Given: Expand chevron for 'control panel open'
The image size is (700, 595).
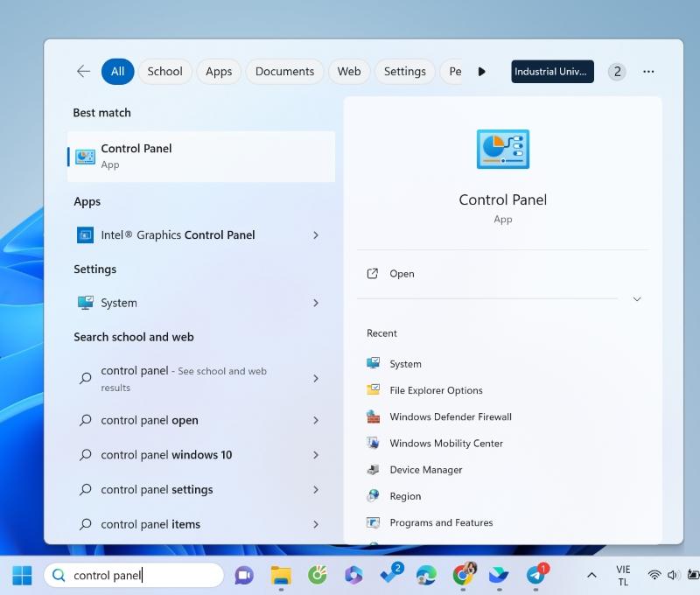Looking at the screenshot, I should pyautogui.click(x=316, y=420).
